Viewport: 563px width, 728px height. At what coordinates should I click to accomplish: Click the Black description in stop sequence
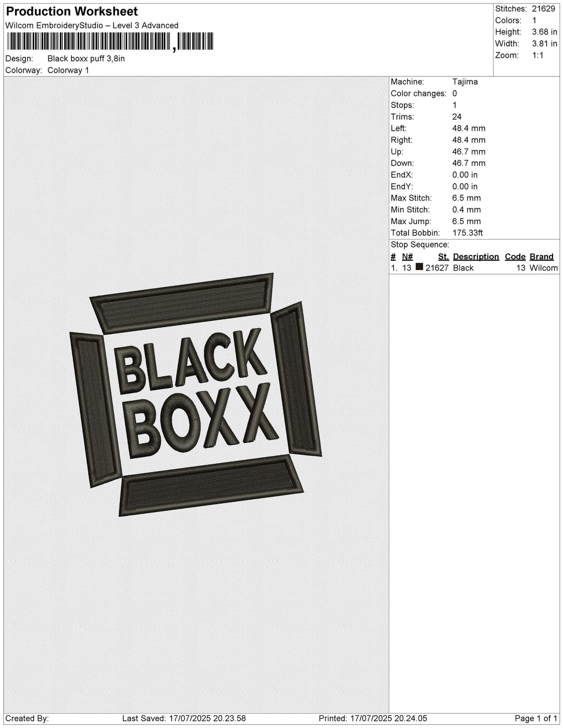463,268
